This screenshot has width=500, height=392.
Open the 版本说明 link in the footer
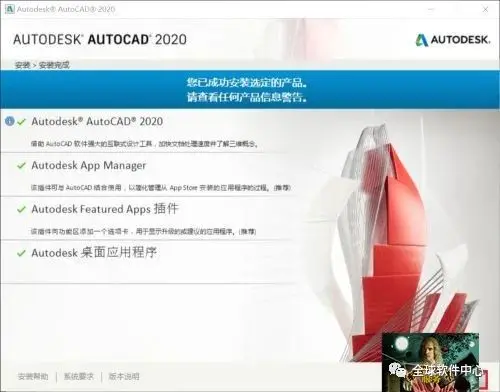pyautogui.click(x=124, y=377)
